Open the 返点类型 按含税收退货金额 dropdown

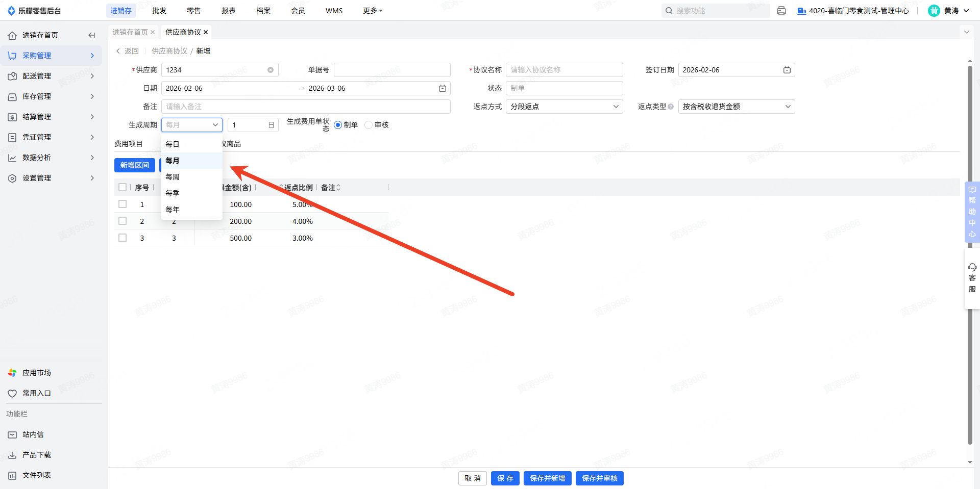click(737, 107)
